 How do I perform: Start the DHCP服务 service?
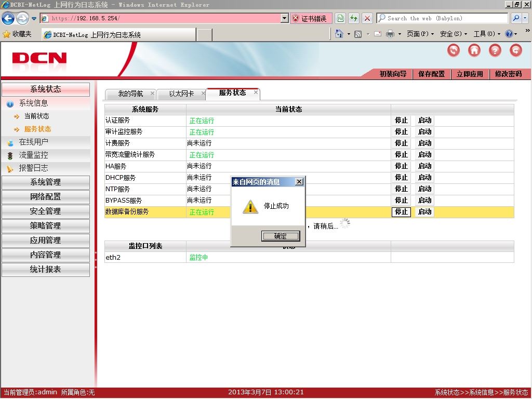pos(424,178)
